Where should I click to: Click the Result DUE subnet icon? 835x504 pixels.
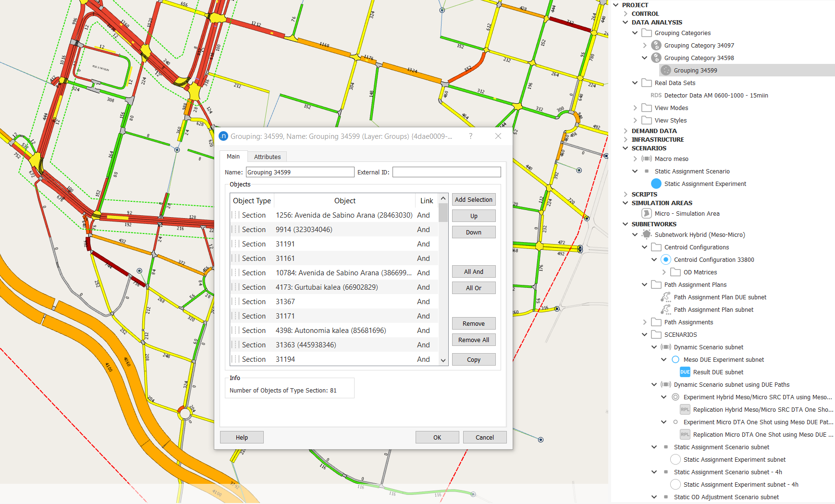click(685, 372)
